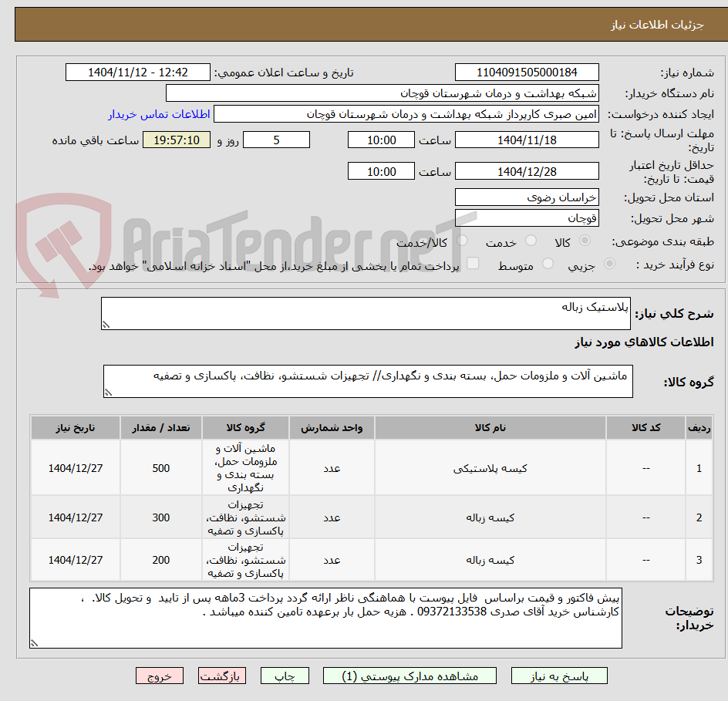Click the remaining days field showing 5
The width and height of the screenshot is (728, 701).
tap(276, 140)
